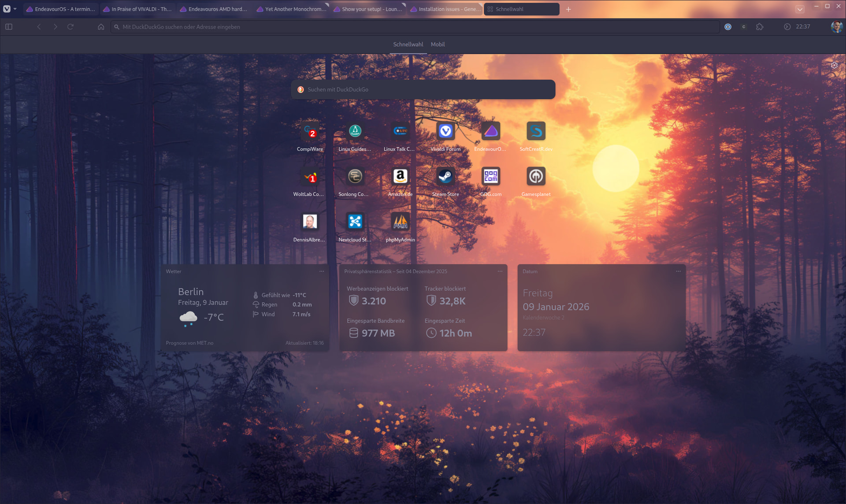Open the user profile avatar
The image size is (846, 504).
[x=836, y=27]
